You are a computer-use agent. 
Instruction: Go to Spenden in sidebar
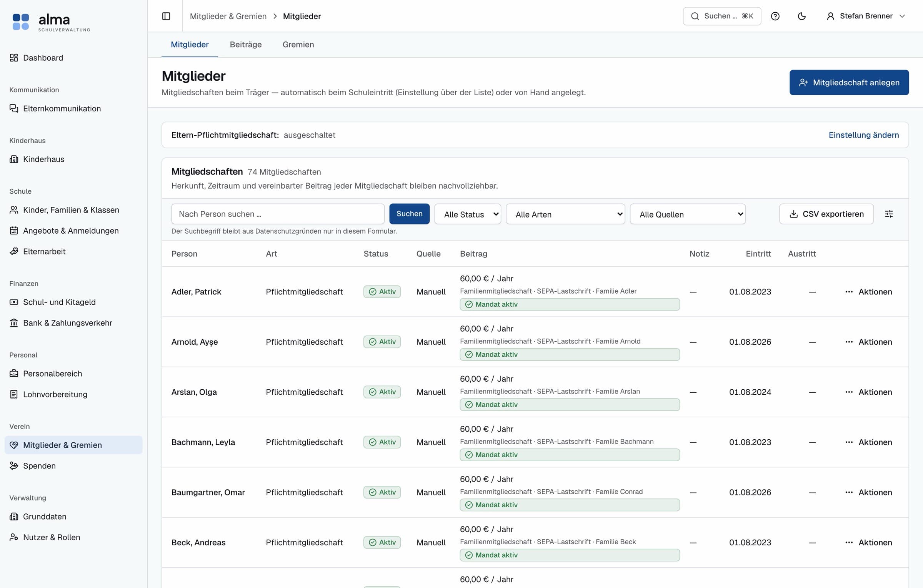point(73,466)
